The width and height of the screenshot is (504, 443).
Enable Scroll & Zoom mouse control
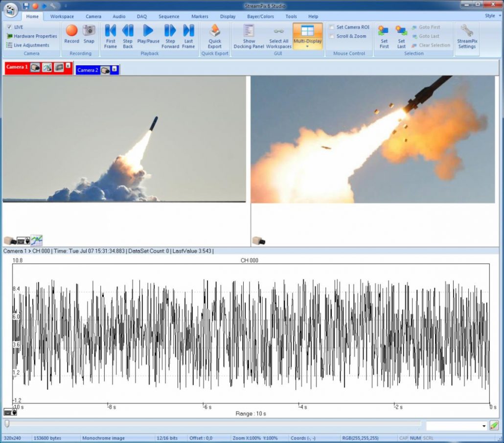click(331, 36)
